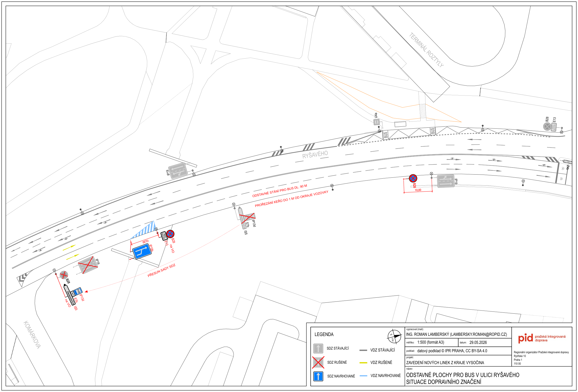Viewport: 578px width, 392px height.
Task: Click the gray IJ4a bus stop sign
Action: (377, 122)
